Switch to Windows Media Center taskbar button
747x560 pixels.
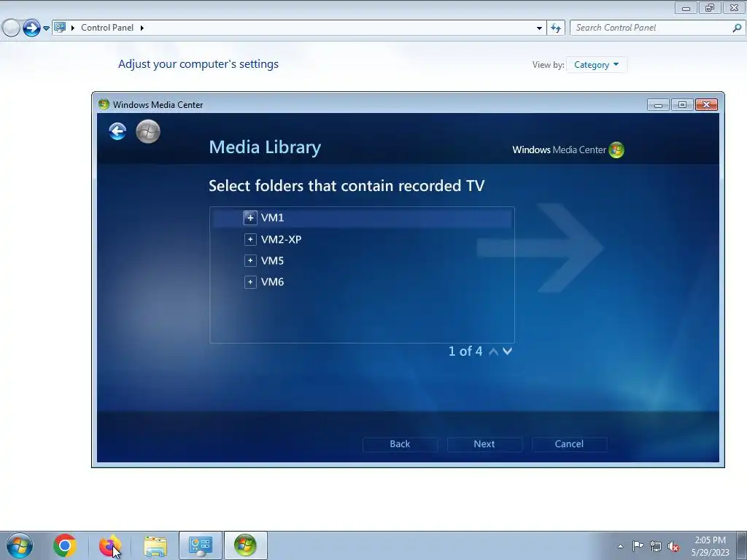click(x=245, y=545)
